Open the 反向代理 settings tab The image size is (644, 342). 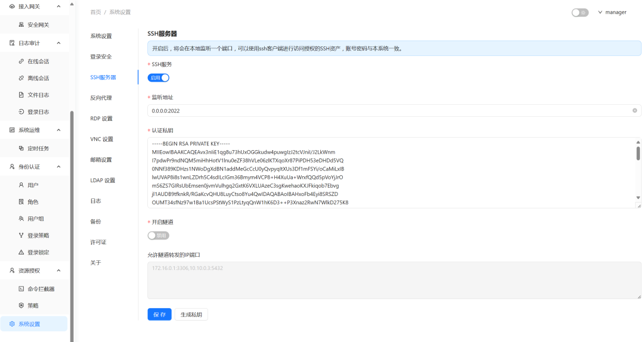click(101, 98)
